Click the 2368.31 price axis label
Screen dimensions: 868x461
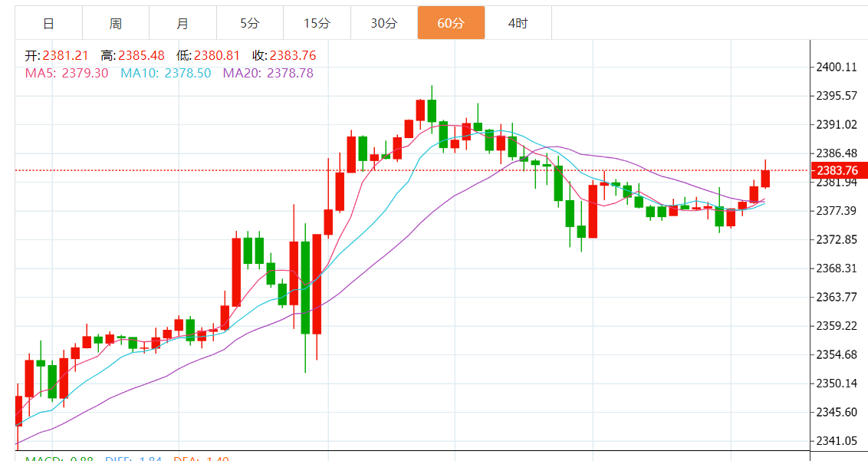(x=837, y=268)
